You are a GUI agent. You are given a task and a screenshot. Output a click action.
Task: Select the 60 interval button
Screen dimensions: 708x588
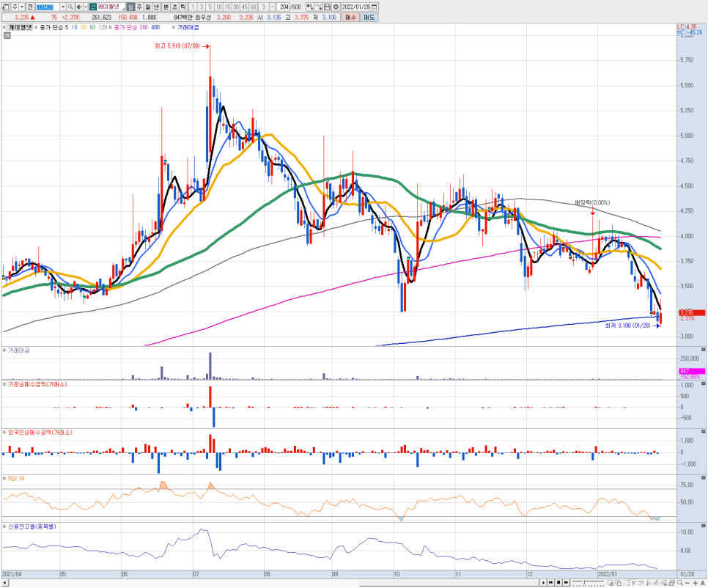pyautogui.click(x=253, y=7)
